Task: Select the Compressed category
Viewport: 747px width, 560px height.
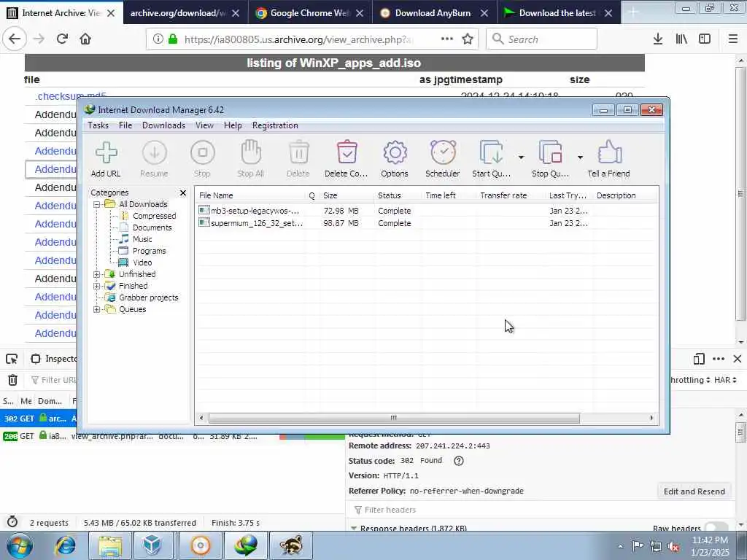Action: [x=155, y=216]
